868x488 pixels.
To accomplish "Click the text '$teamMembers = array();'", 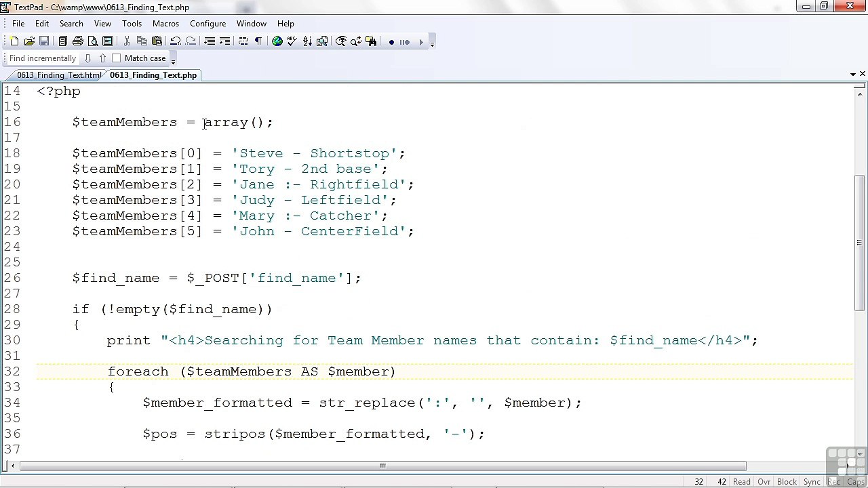I will 173,122.
